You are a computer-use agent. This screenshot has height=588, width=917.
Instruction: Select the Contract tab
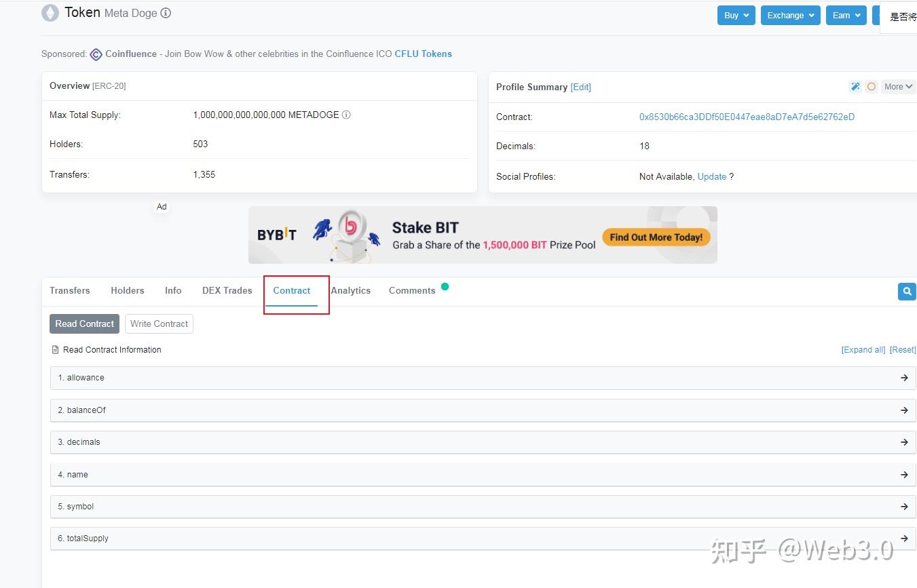tap(292, 290)
